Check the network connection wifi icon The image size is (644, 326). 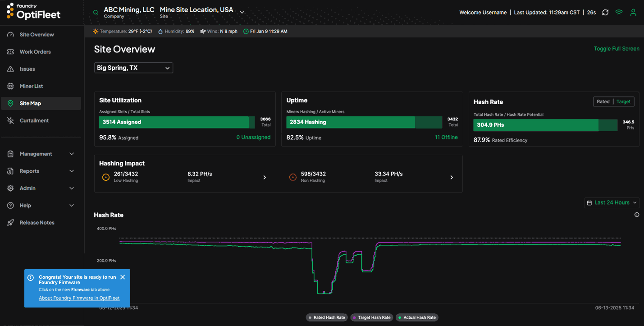point(619,12)
